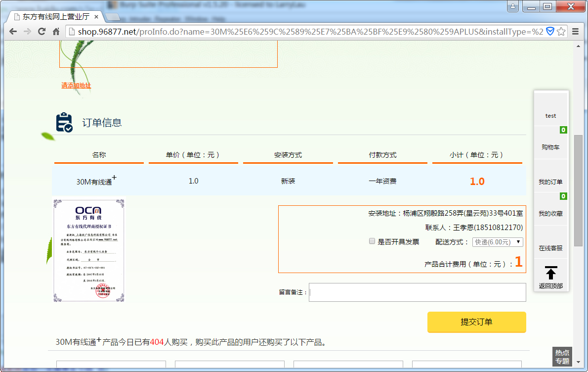This screenshot has width=588, height=372.
Task: Click the green cart count badge
Action: (x=563, y=130)
